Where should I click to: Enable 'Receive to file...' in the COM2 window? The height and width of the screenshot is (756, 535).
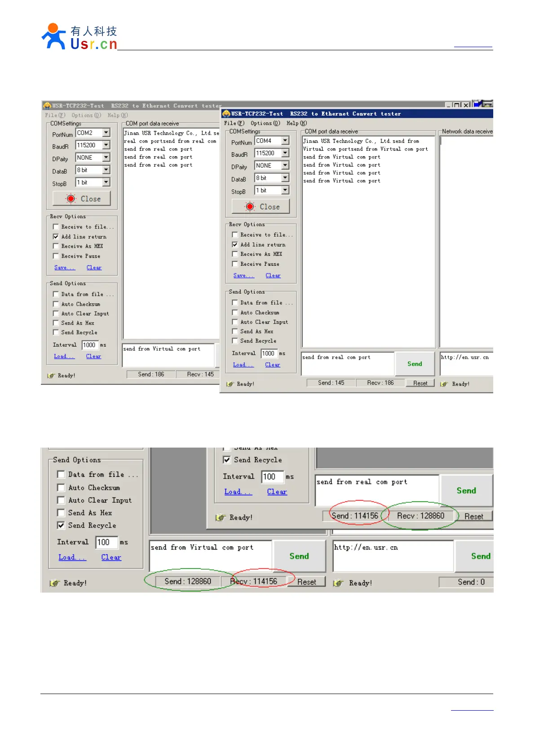click(x=56, y=227)
